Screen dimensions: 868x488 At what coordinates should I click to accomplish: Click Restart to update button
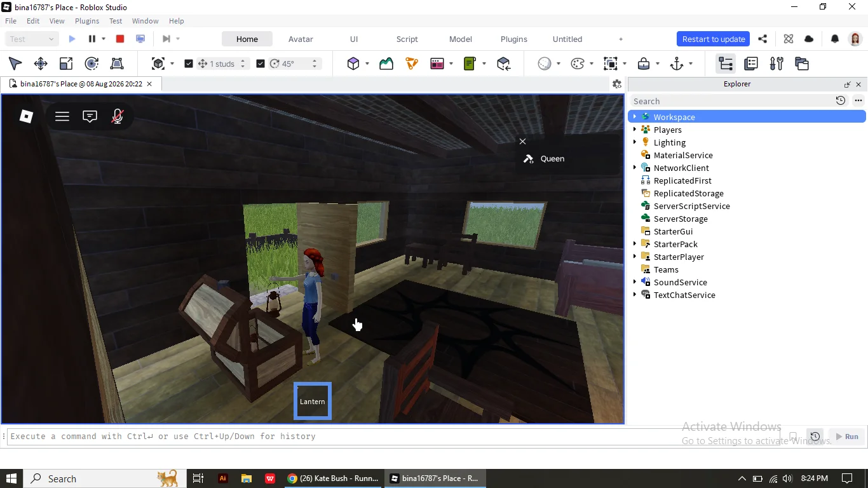[x=714, y=39]
